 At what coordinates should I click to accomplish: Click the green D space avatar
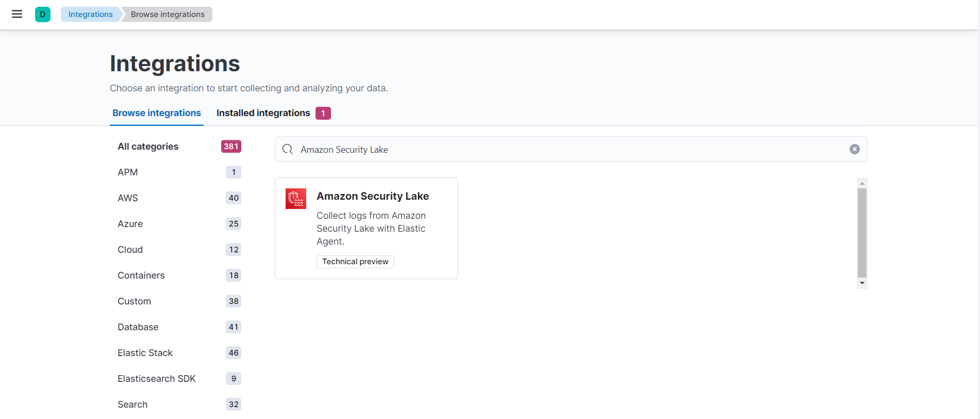(43, 14)
